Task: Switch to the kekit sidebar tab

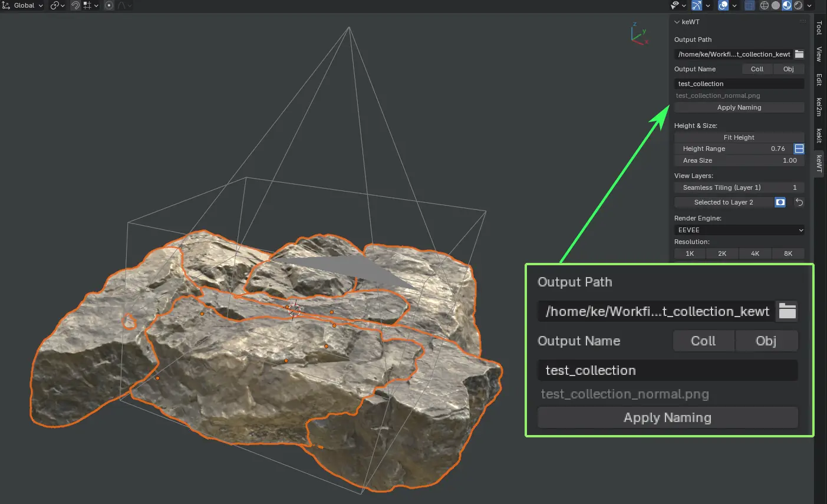Action: tap(819, 136)
